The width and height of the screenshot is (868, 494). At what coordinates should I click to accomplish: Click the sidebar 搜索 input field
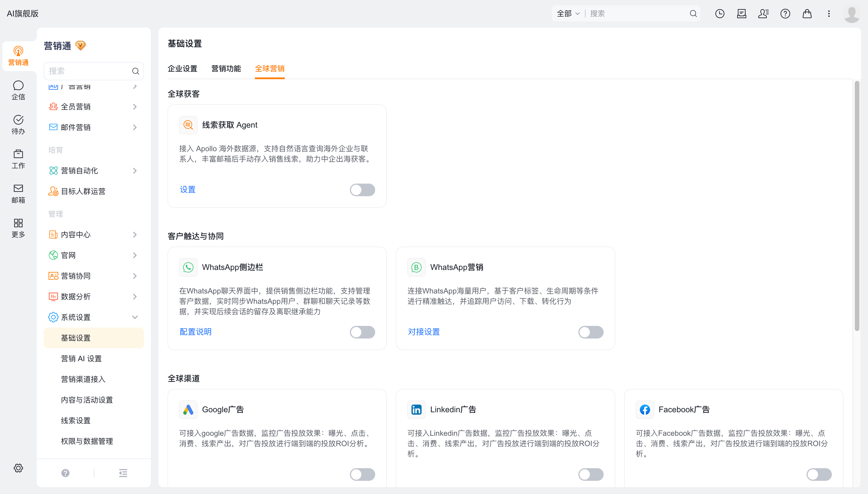pyautogui.click(x=94, y=71)
